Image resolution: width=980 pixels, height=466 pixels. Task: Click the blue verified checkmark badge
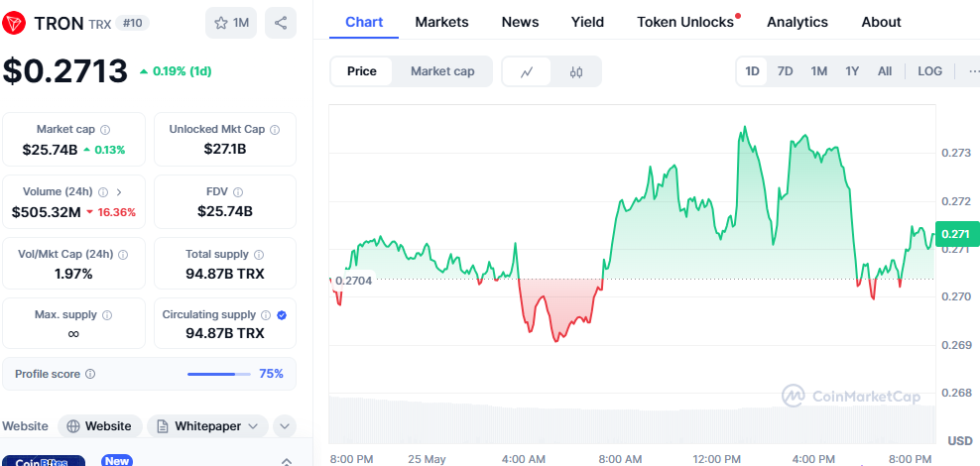282,315
